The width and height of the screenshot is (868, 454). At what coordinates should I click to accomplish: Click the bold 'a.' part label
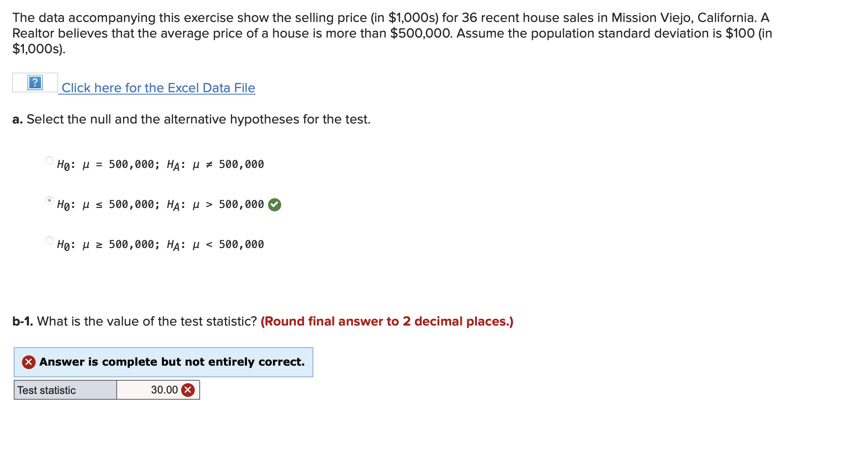point(18,120)
